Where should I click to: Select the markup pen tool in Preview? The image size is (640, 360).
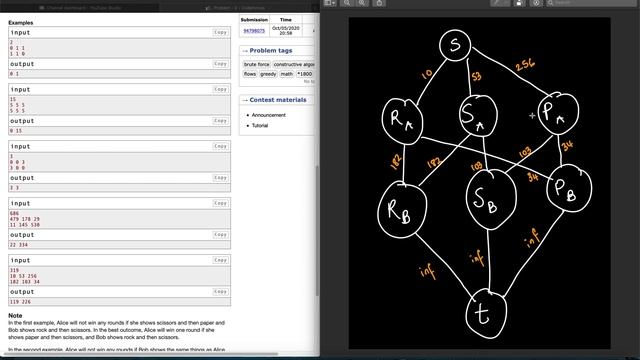point(497,3)
